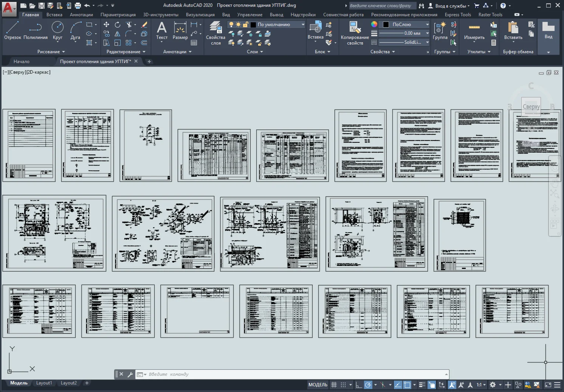Expand the Рисование panel dropdown

51,52
